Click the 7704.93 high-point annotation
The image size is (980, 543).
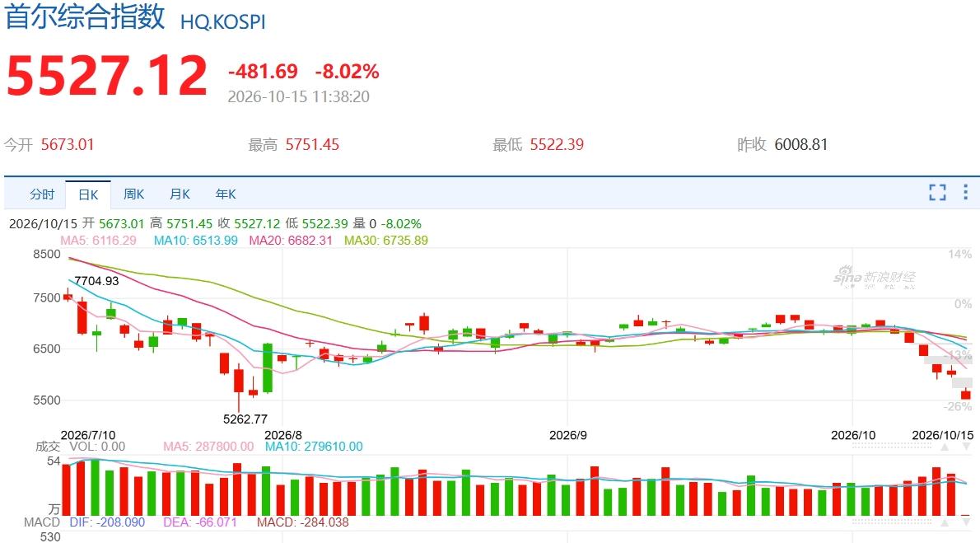tap(96, 281)
